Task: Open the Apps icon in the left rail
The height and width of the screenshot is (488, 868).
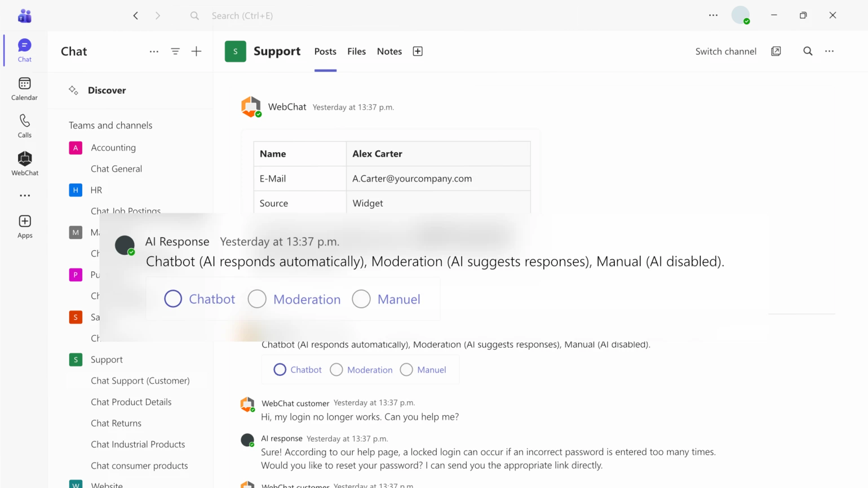Action: click(24, 224)
